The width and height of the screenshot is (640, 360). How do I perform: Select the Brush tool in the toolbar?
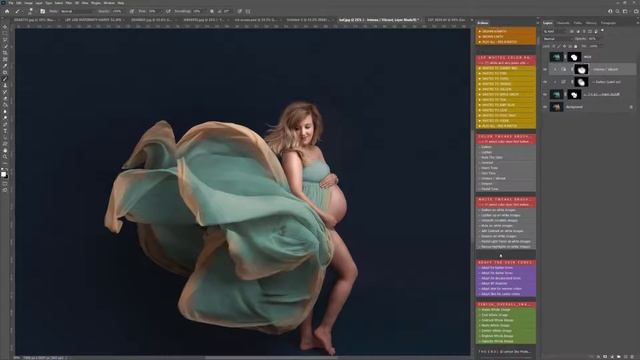click(4, 79)
